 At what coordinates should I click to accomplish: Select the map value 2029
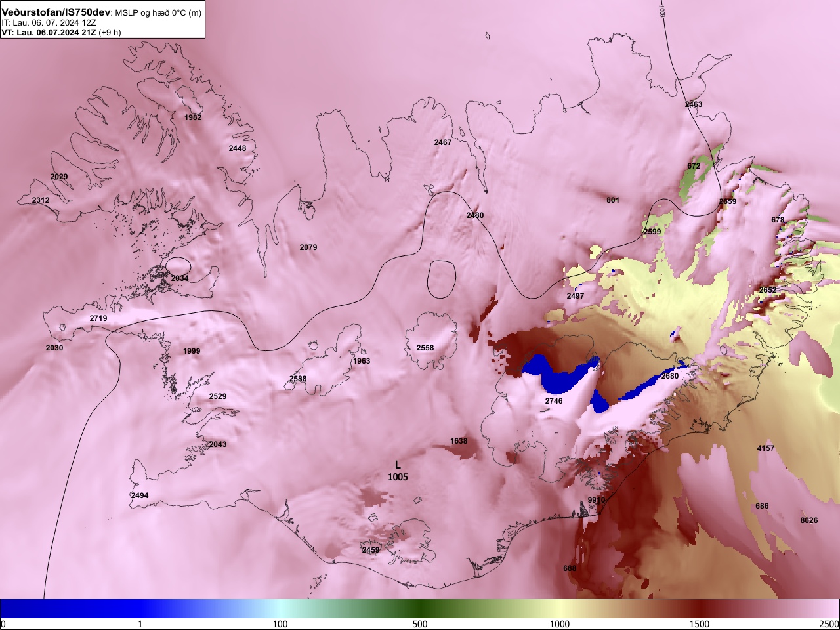pyautogui.click(x=59, y=177)
